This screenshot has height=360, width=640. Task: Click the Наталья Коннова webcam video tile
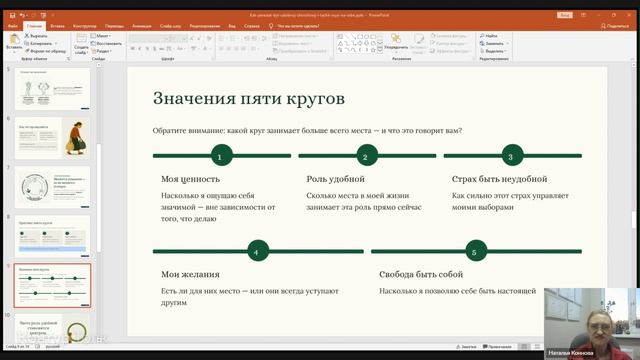(592, 324)
